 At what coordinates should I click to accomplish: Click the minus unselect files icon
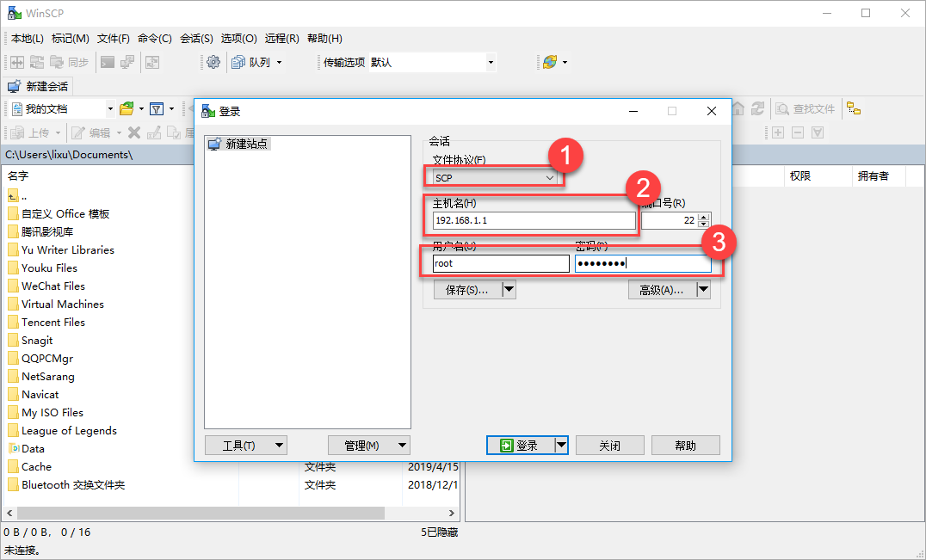[798, 132]
